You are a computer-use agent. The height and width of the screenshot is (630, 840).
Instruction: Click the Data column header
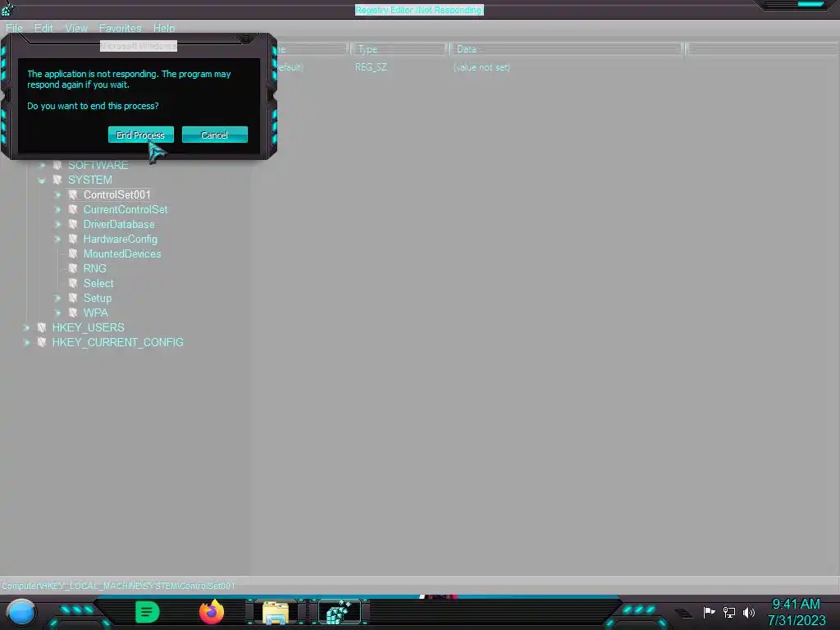click(566, 49)
